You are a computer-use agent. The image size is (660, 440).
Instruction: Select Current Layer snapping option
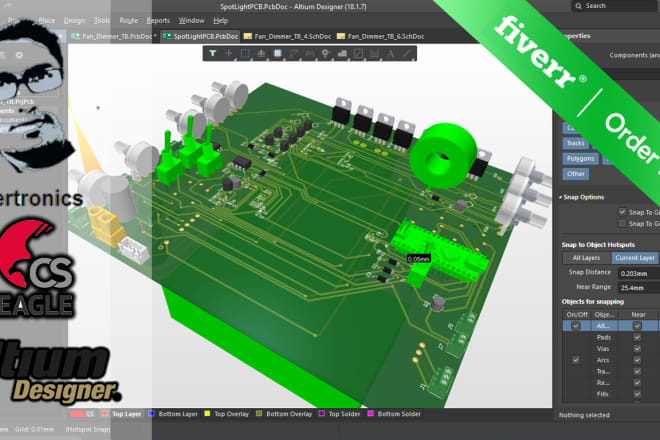[634, 258]
